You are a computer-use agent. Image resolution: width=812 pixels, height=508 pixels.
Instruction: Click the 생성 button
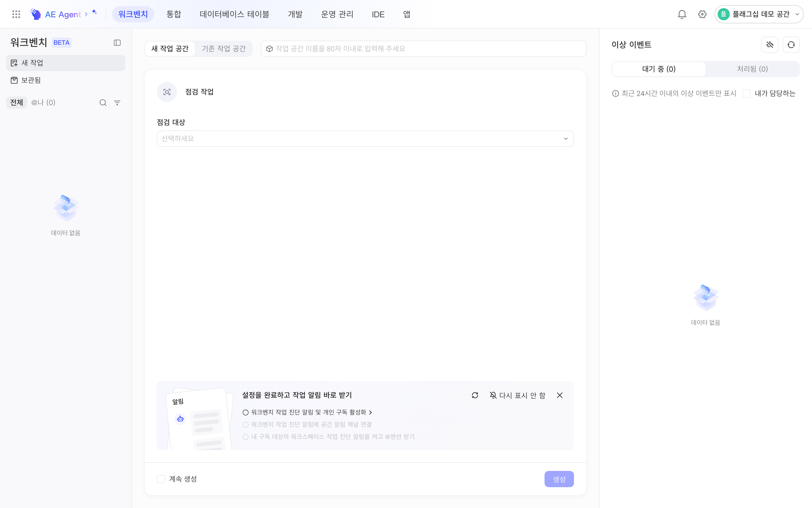pyautogui.click(x=559, y=479)
